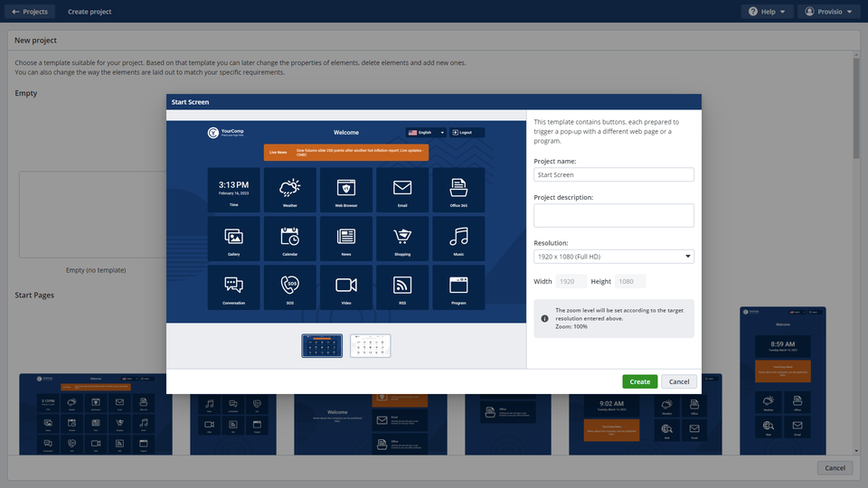Screen dimensions: 868x488
Task: Click the Project name input field
Action: point(614,175)
